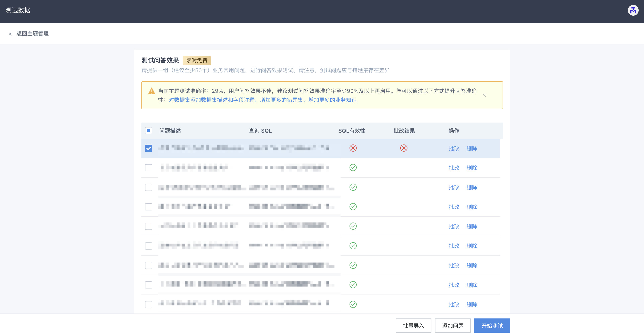Click 批改 link in the first row
Image resolution: width=644 pixels, height=335 pixels.
tap(454, 148)
